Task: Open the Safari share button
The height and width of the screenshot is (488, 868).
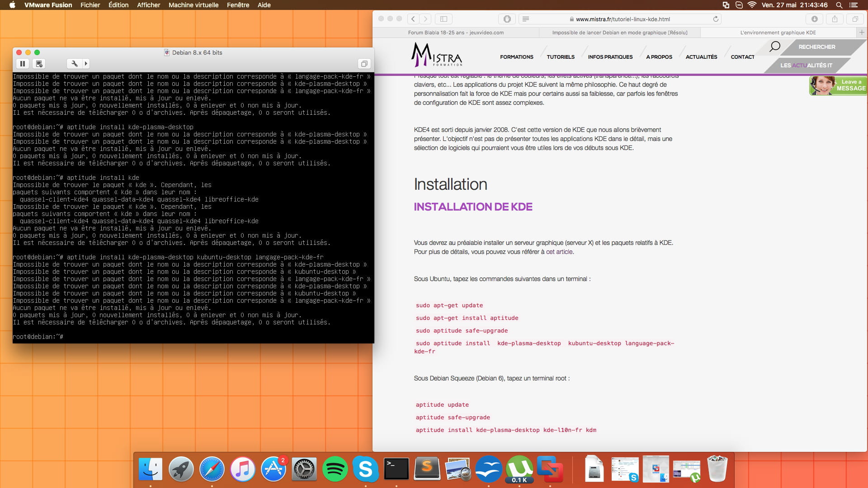Action: (835, 19)
